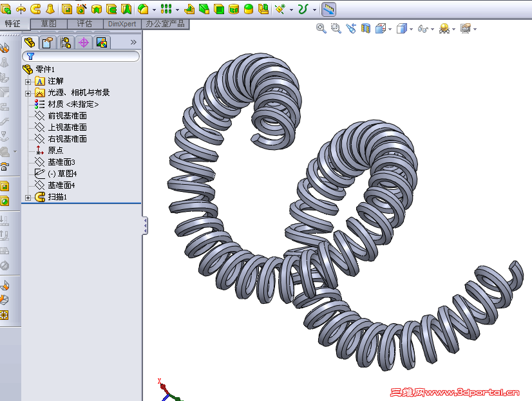This screenshot has height=401, width=532.
Task: Open Display Style dropdown arrow
Action: click(411, 29)
